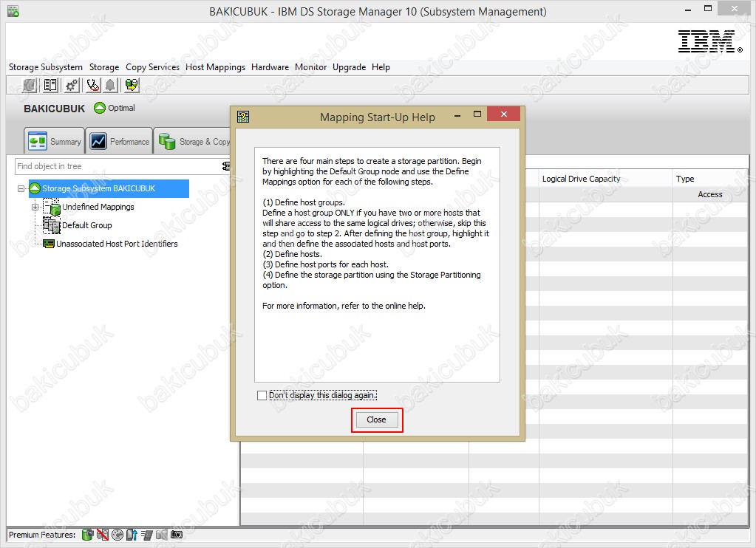
Task: Open the Host Mappings menu
Action: (216, 67)
